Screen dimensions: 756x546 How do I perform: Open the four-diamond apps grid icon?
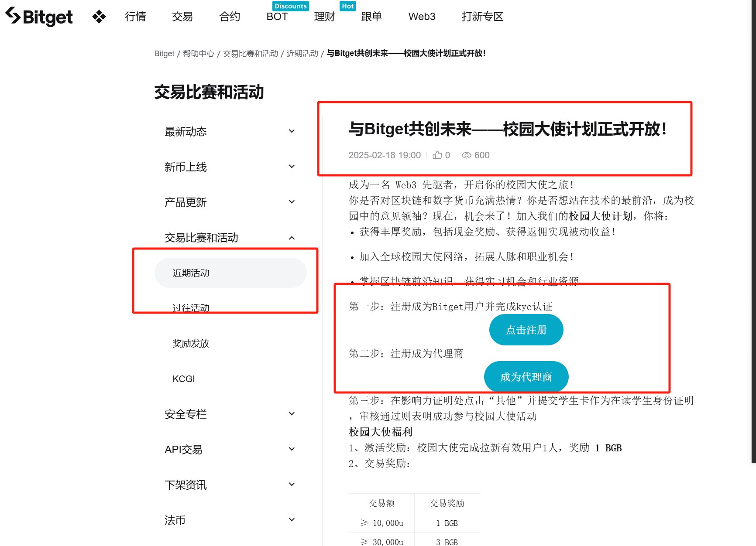[99, 17]
